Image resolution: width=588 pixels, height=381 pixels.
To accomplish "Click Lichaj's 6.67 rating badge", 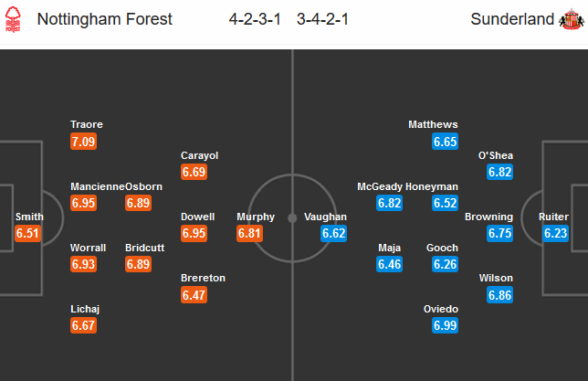I will pyautogui.click(x=83, y=325).
